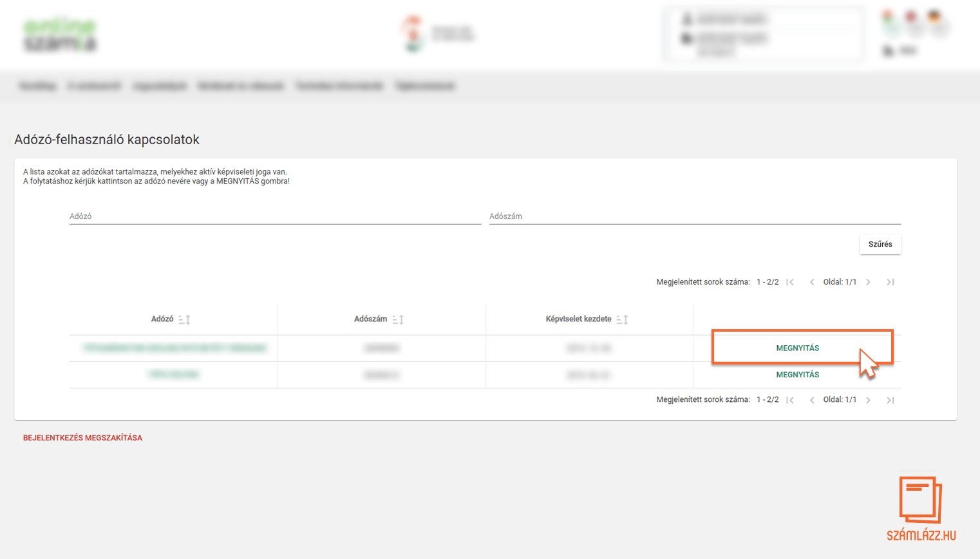The height and width of the screenshot is (559, 980).
Task: Click the Adószám column sort icon
Action: [x=398, y=319]
